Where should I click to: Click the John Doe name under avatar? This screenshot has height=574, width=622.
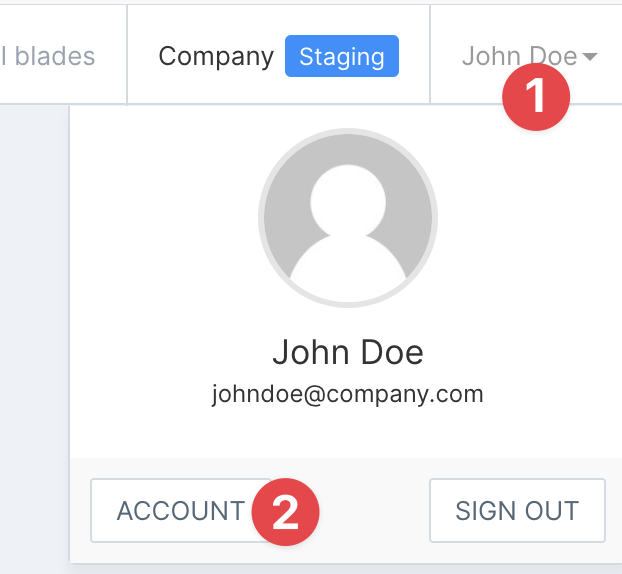(347, 353)
